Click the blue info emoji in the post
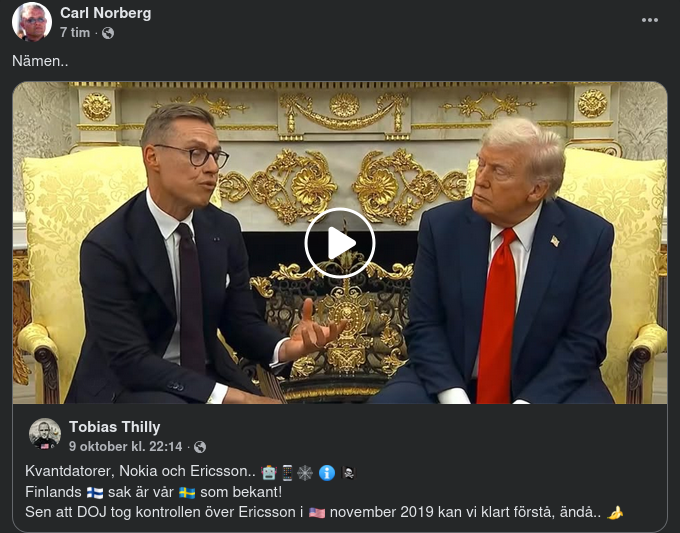Image resolution: width=680 pixels, height=533 pixels. [x=327, y=473]
